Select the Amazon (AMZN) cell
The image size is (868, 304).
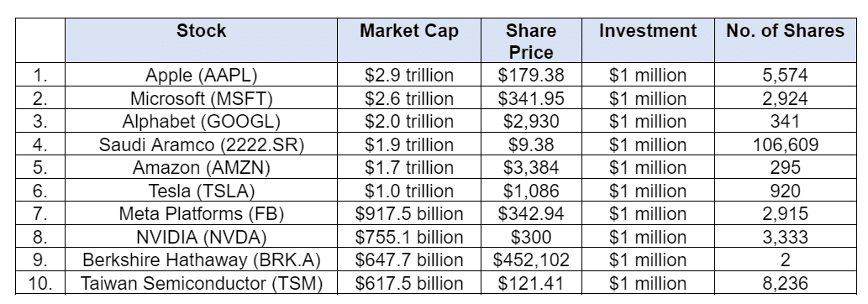click(x=201, y=167)
